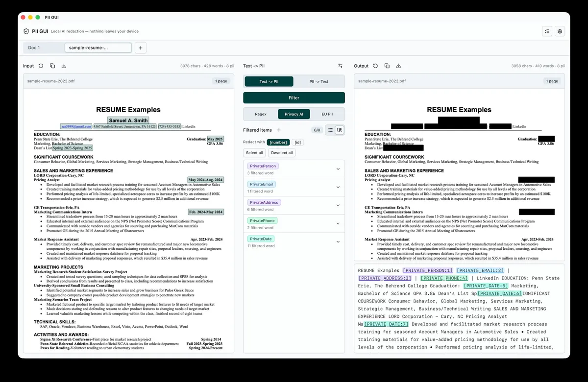Click the Input panel's 1 page badge
The image size is (588, 382).
pos(220,81)
